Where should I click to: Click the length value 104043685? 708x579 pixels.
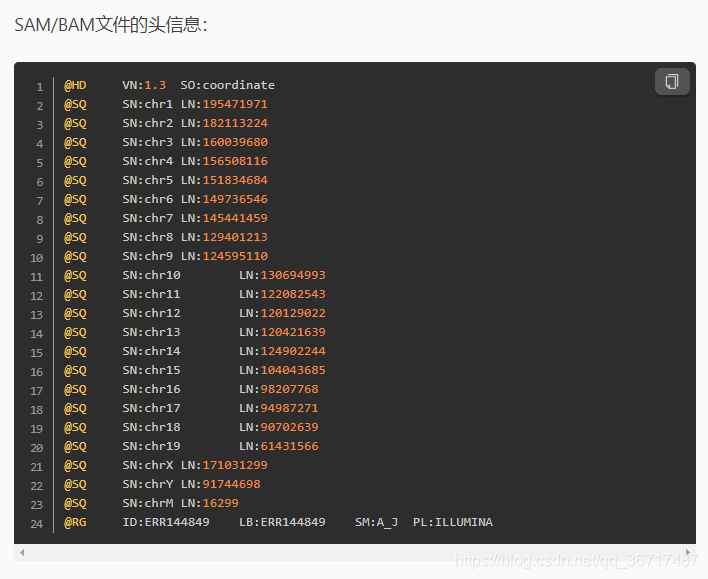pyautogui.click(x=293, y=370)
